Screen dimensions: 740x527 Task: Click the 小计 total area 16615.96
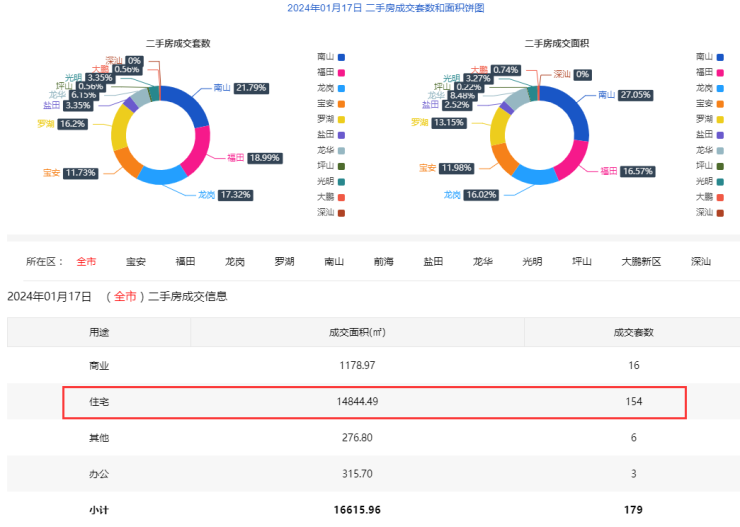pyautogui.click(x=357, y=510)
